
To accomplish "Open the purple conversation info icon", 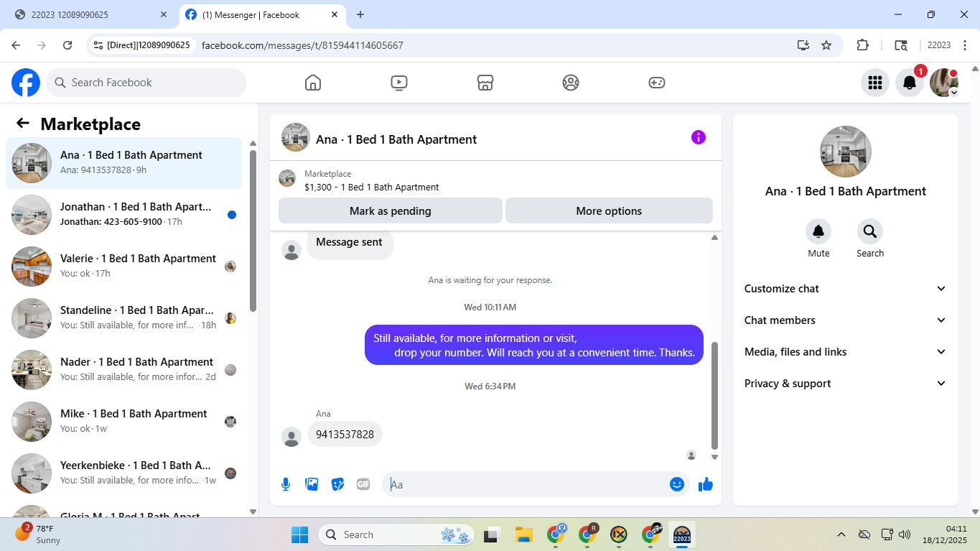I will point(699,137).
